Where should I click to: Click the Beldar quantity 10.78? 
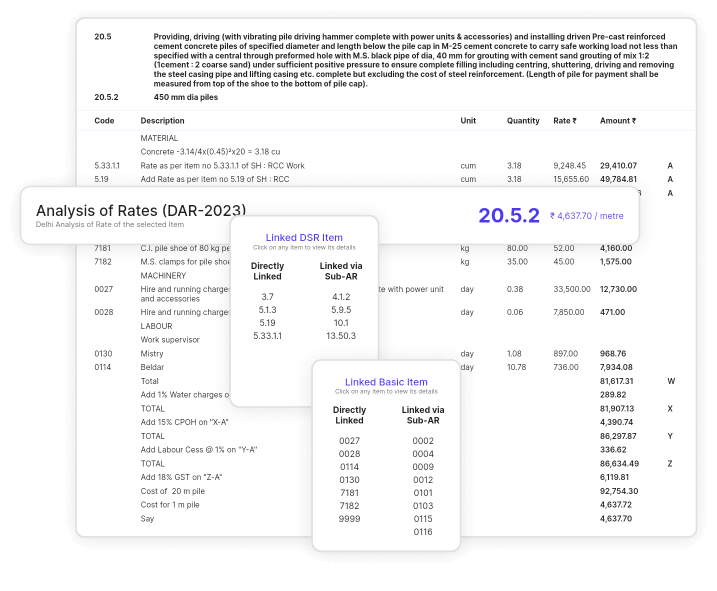coord(516,367)
